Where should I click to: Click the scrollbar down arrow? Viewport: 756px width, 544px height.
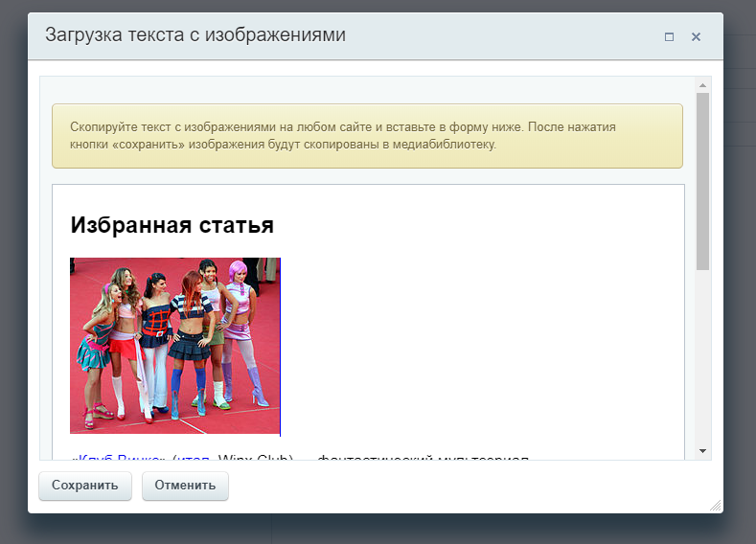702,450
